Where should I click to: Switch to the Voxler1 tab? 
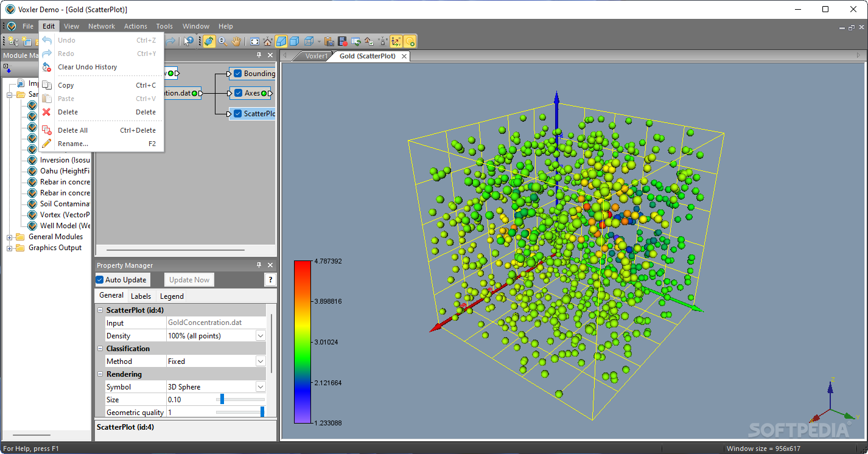click(x=317, y=56)
